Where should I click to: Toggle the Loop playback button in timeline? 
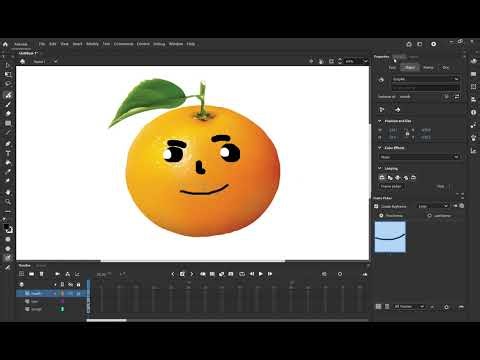pos(242,274)
